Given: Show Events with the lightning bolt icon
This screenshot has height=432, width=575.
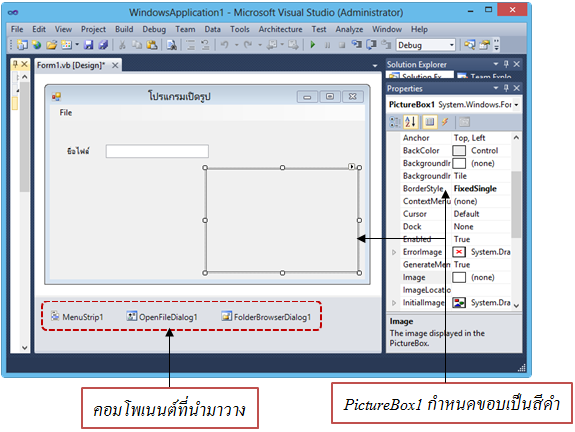Looking at the screenshot, I should point(445,122).
